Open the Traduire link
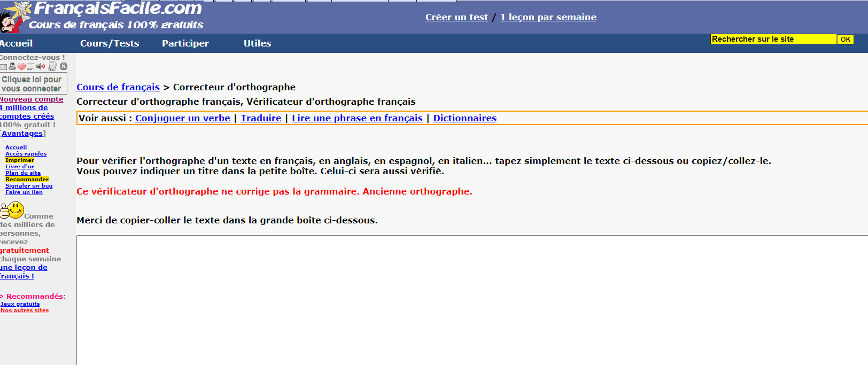868x365 pixels. coord(261,118)
